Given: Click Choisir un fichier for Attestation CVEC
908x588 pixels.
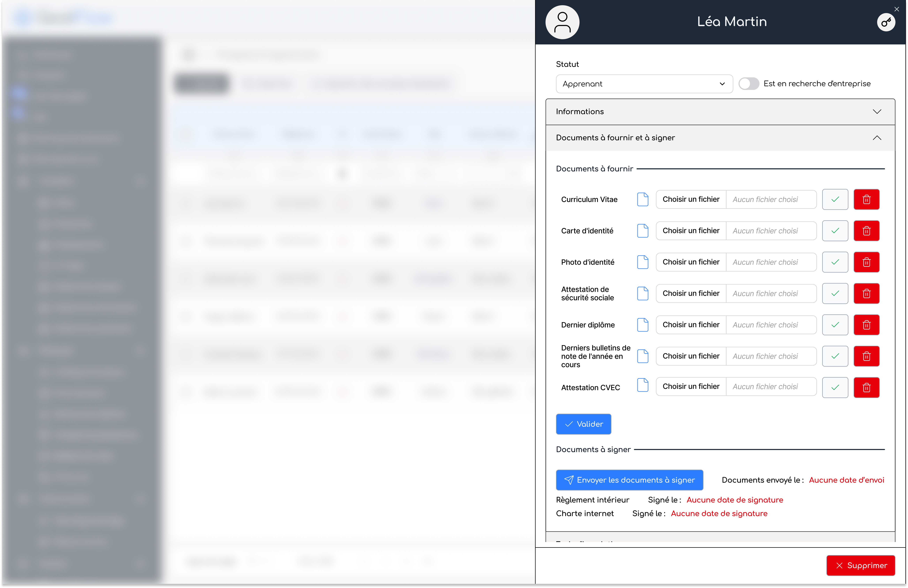Looking at the screenshot, I should click(691, 387).
